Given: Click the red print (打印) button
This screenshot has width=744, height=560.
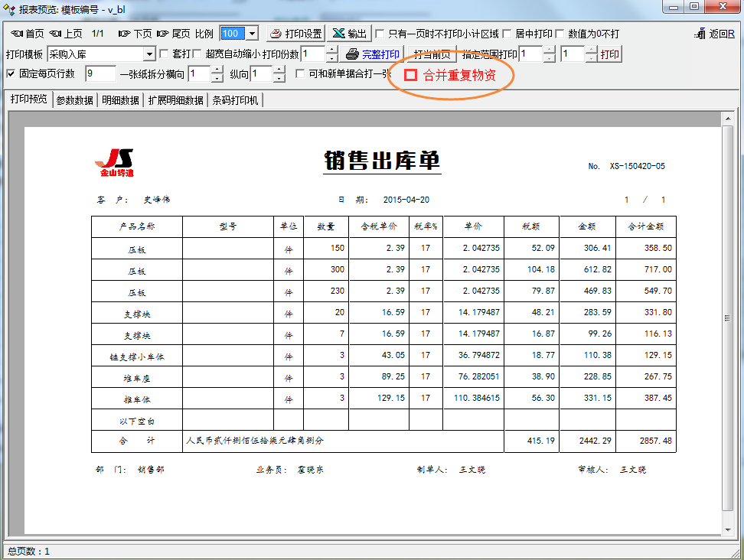Looking at the screenshot, I should click(610, 54).
